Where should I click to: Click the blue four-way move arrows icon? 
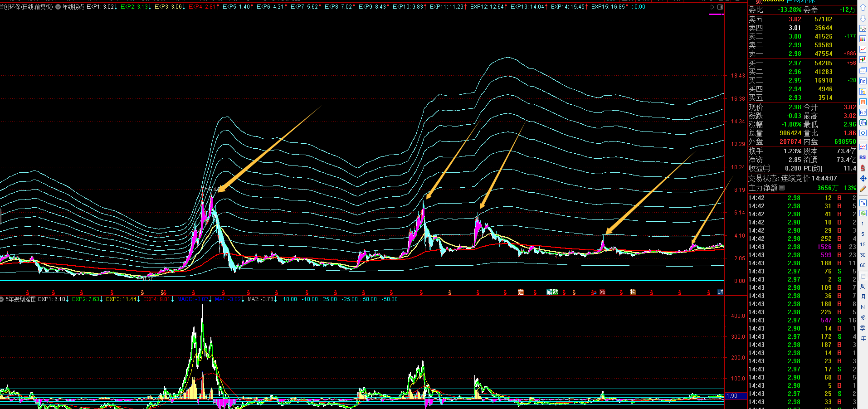pos(863,179)
